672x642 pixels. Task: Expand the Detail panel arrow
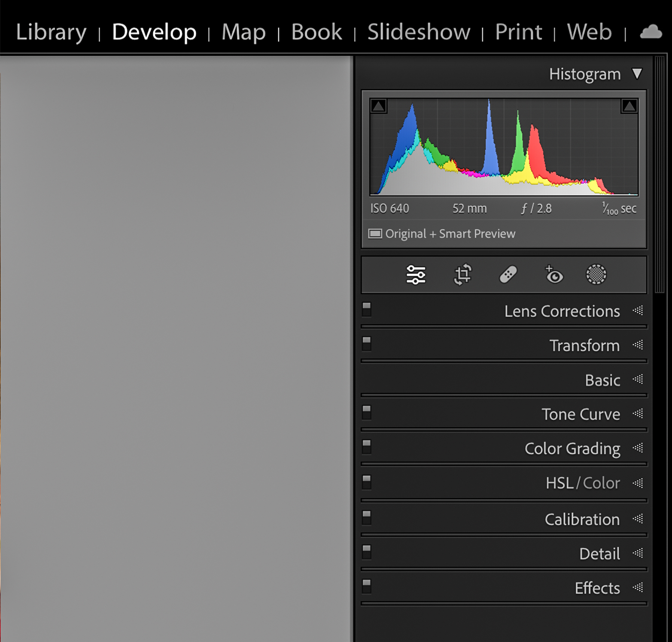pos(638,553)
